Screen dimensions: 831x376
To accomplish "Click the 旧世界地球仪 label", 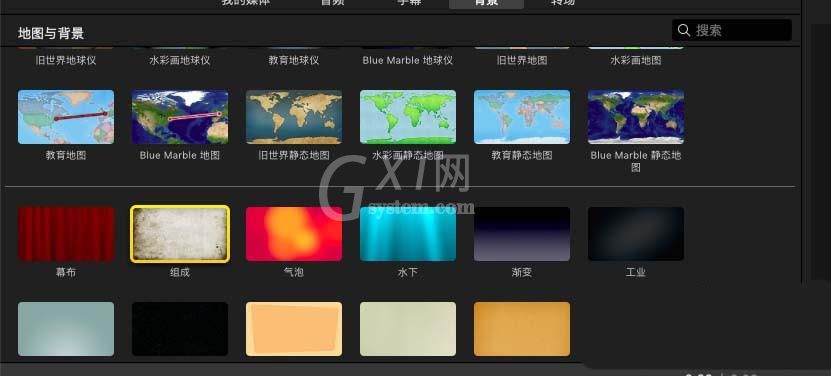I will 66,60.
